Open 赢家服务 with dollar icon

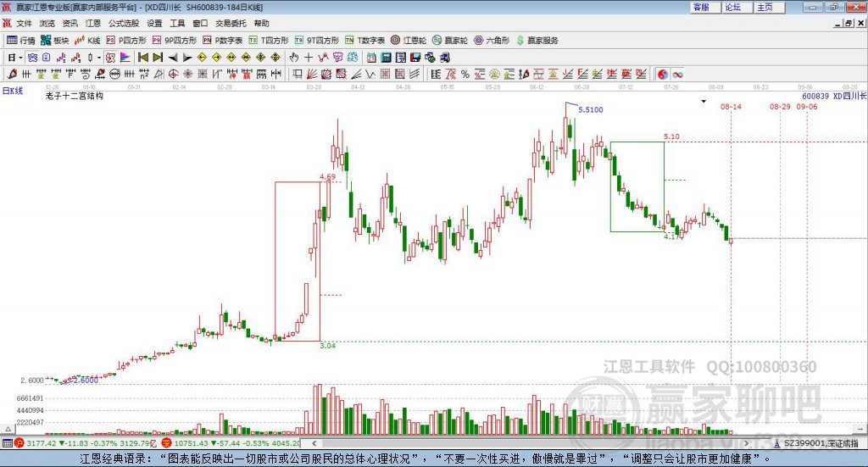click(x=537, y=41)
